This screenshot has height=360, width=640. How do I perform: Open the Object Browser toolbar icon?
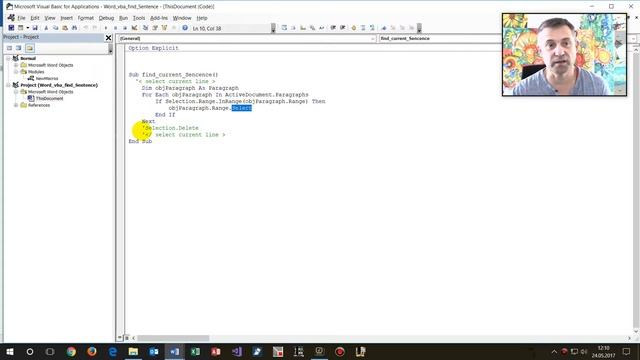click(164, 28)
